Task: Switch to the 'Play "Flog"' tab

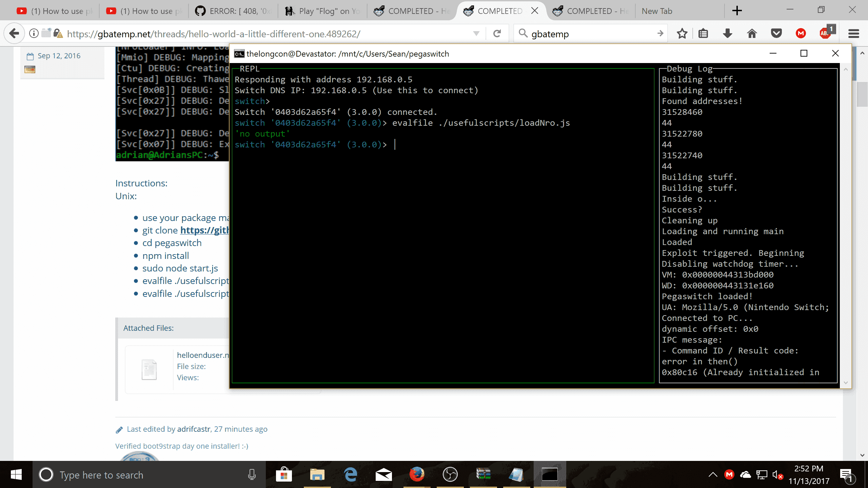Action: pos(323,11)
